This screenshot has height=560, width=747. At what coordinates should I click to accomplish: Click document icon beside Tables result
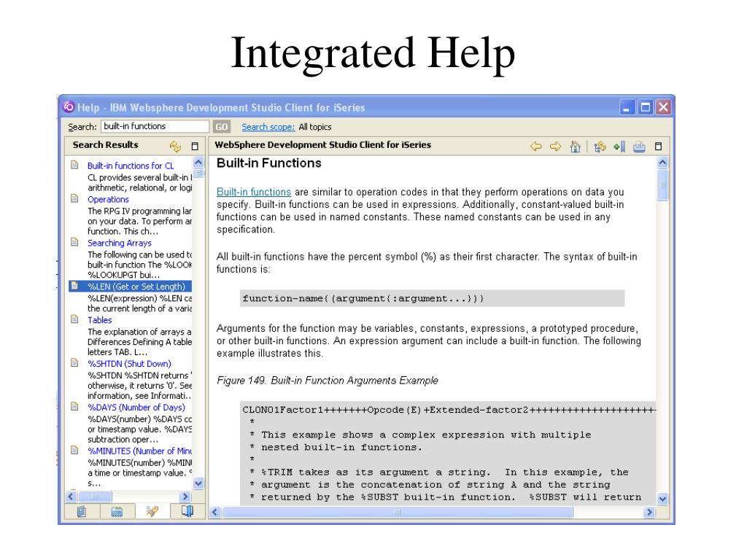(x=75, y=319)
